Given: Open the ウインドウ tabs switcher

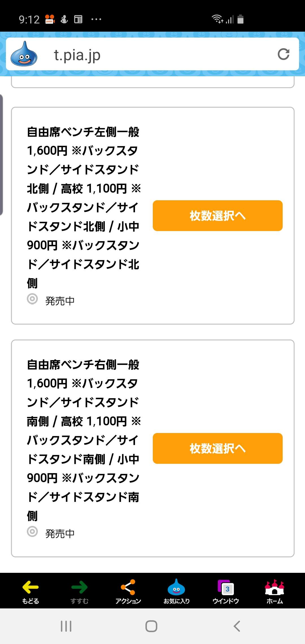Looking at the screenshot, I should (x=226, y=591).
